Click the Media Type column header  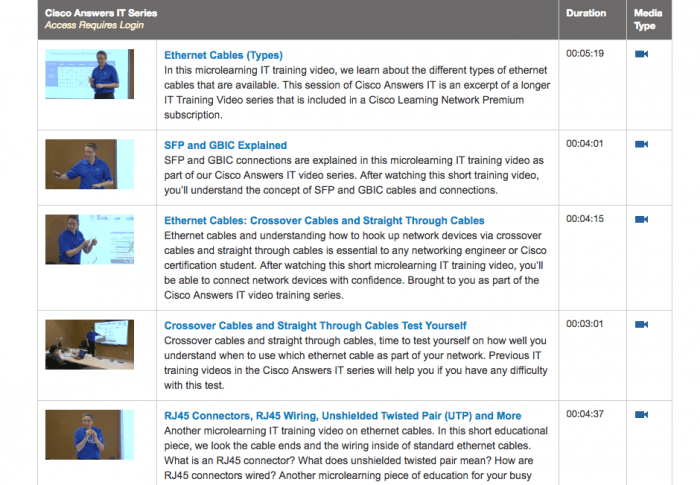(648, 19)
